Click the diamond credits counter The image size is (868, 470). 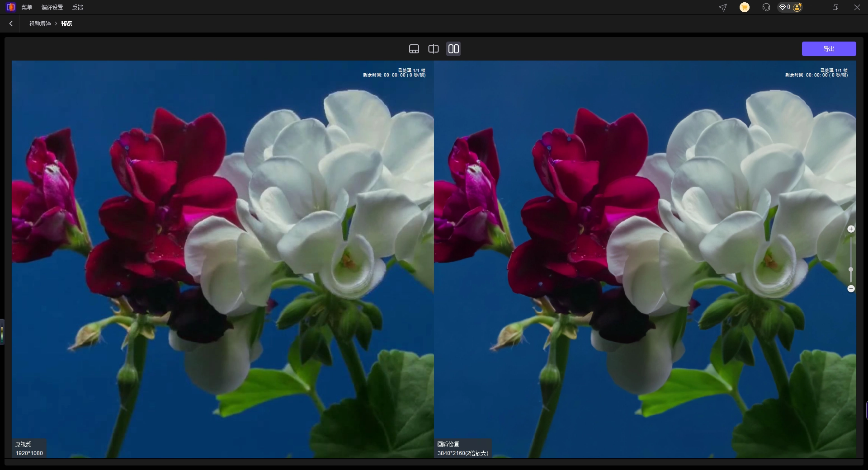pos(784,7)
